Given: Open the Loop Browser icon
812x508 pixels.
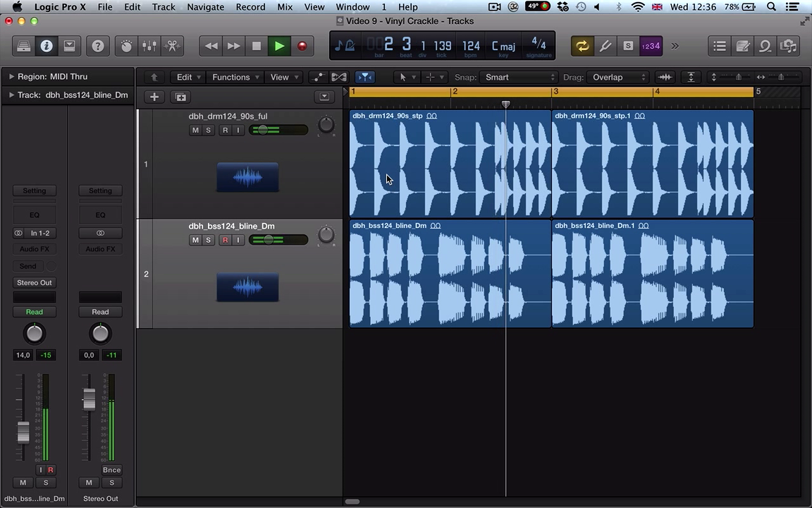Looking at the screenshot, I should tap(765, 46).
